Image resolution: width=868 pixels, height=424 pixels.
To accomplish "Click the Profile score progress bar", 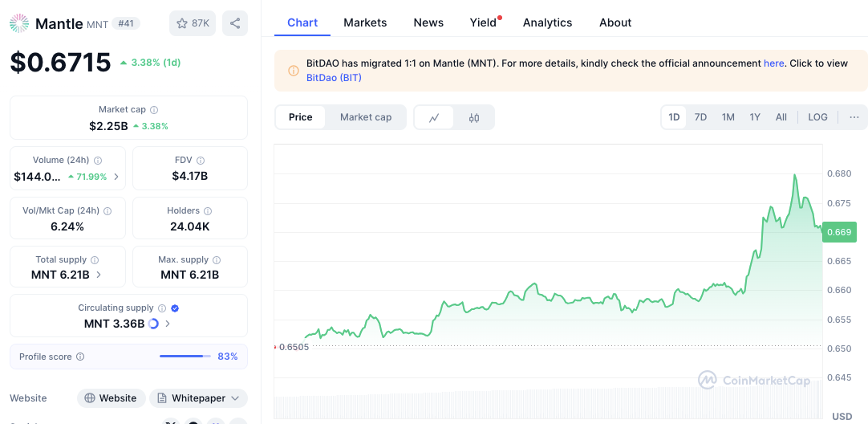I will point(185,357).
